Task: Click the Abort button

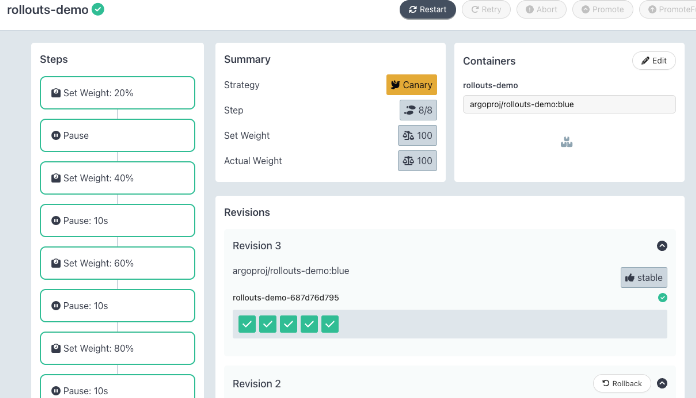Action: tap(541, 9)
